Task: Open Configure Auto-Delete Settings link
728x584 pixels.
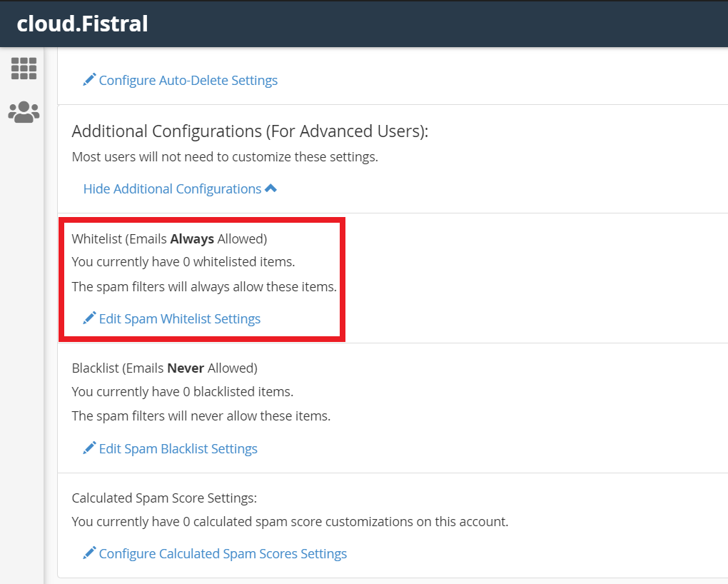Action: pyautogui.click(x=188, y=81)
